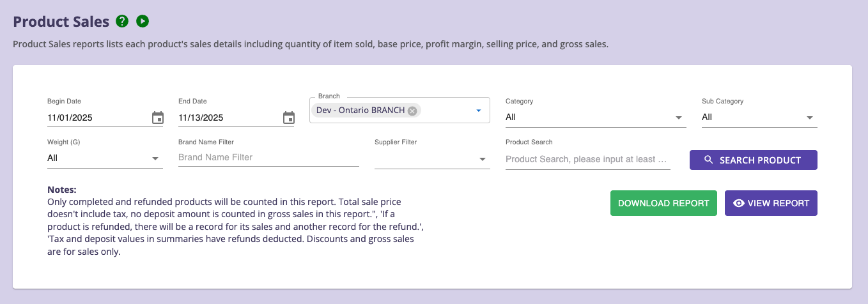Click the Begin Date text field

[96, 118]
